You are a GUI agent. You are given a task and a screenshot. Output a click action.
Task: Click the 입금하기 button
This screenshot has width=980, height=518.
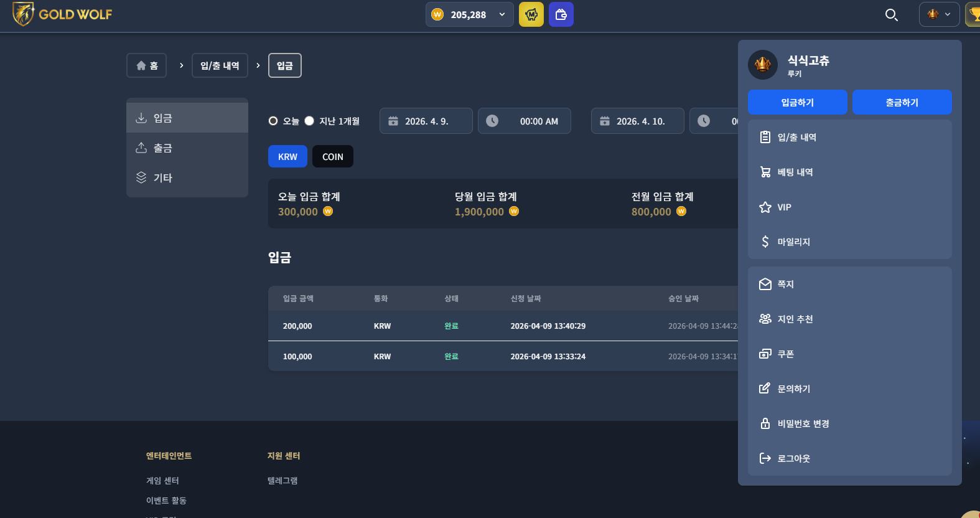tap(798, 102)
